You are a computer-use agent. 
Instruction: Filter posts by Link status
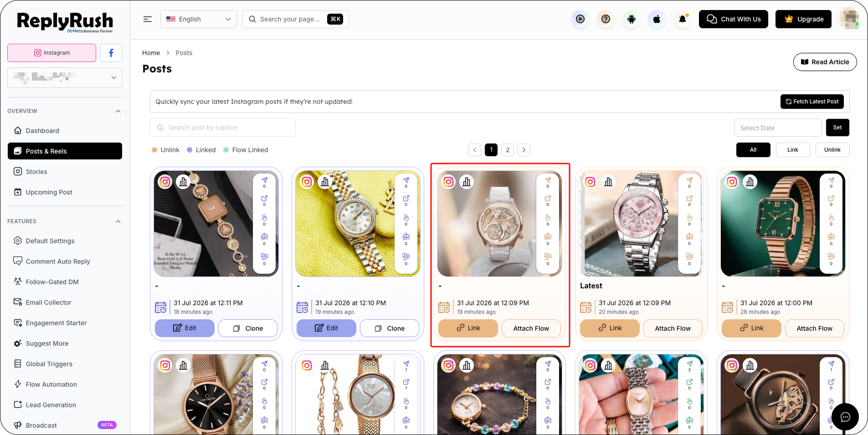793,150
